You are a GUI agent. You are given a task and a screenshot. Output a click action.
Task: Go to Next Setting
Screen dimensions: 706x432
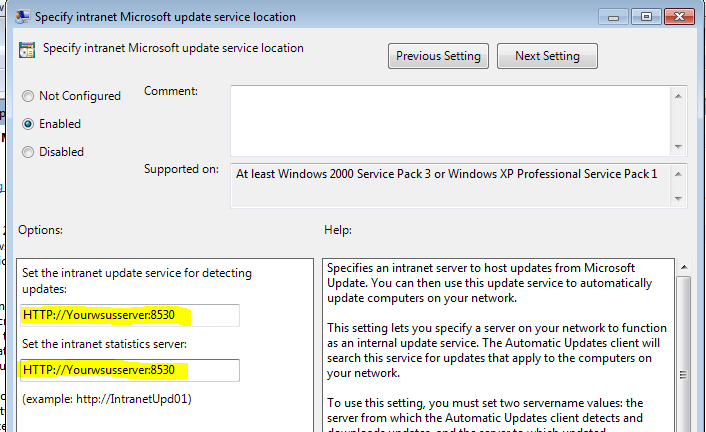point(547,56)
